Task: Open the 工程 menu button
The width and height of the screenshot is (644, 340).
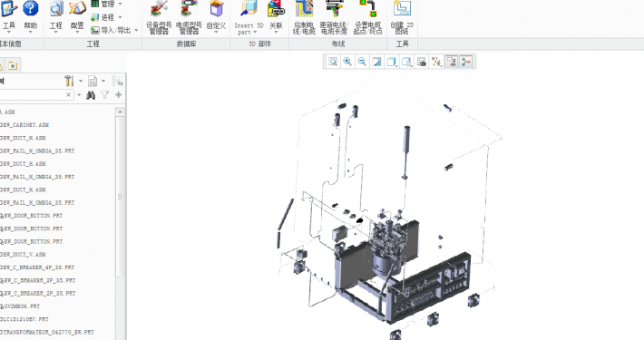Action: [x=56, y=16]
